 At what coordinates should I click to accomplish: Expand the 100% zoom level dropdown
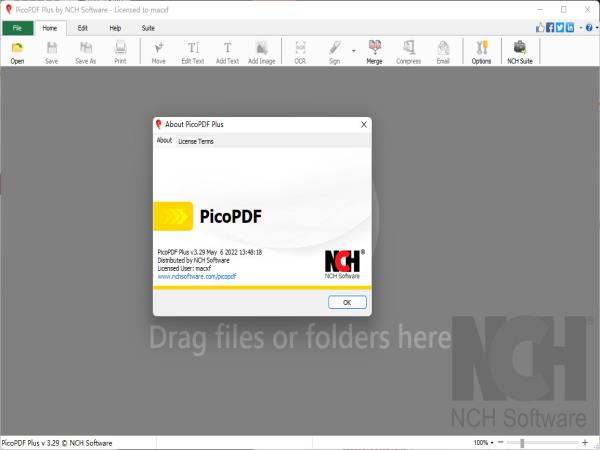tap(492, 443)
